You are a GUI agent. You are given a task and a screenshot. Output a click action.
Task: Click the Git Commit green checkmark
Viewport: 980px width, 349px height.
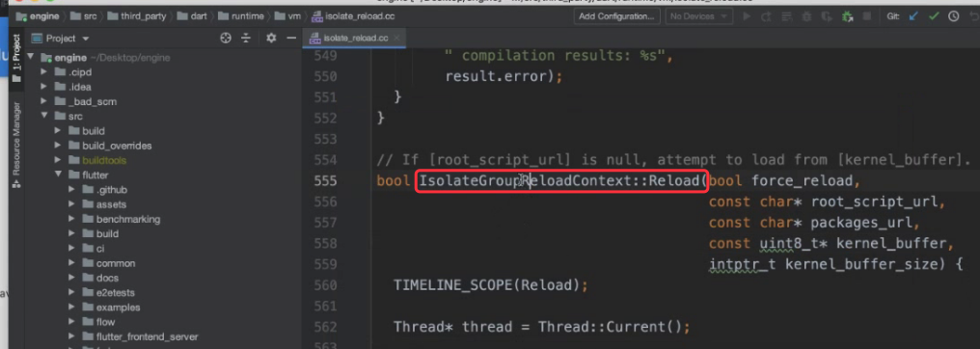click(934, 16)
